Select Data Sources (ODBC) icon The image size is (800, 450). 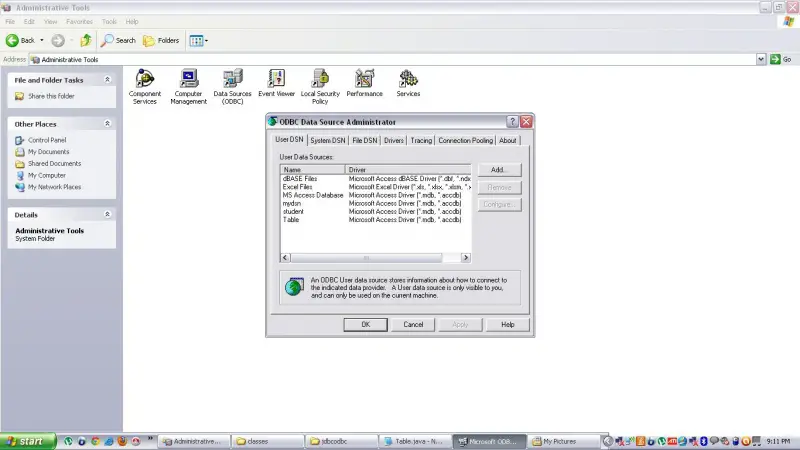(x=232, y=87)
